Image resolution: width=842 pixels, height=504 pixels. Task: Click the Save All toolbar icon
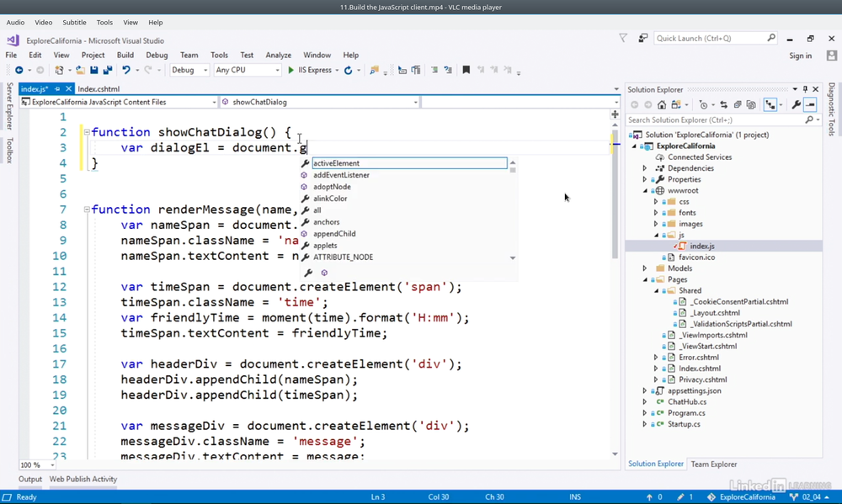point(107,71)
